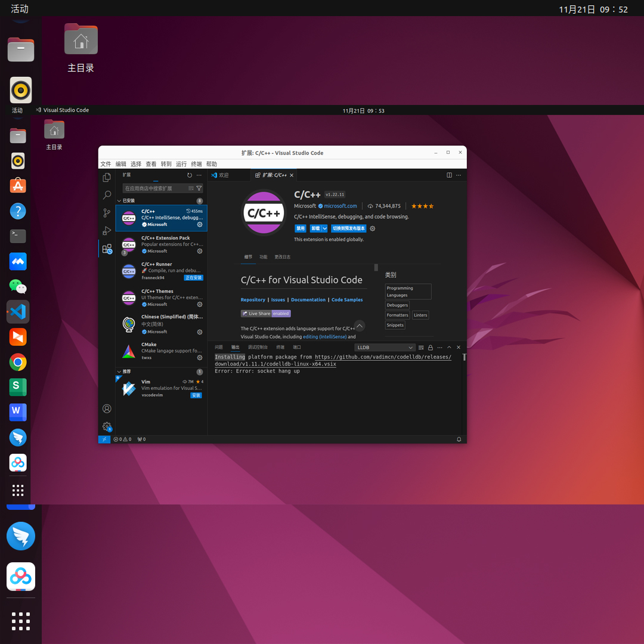Launch the Terminal from the dock

coord(18,236)
